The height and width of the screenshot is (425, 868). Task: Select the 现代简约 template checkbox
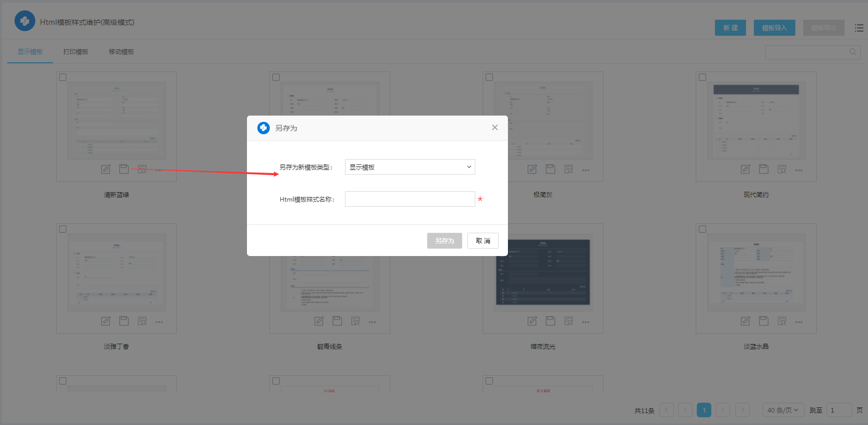click(x=702, y=77)
